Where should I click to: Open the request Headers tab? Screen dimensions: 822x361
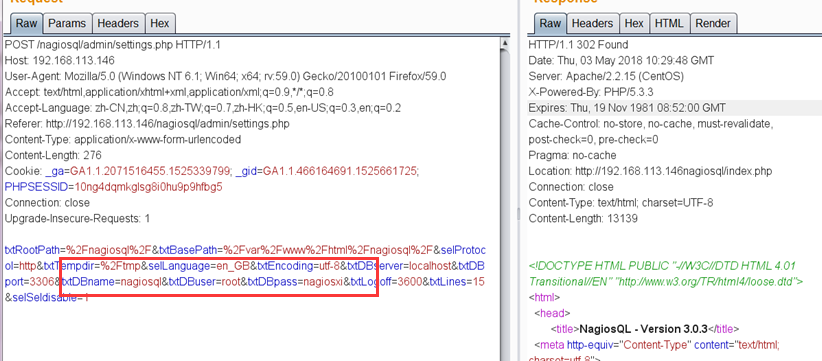pos(118,24)
